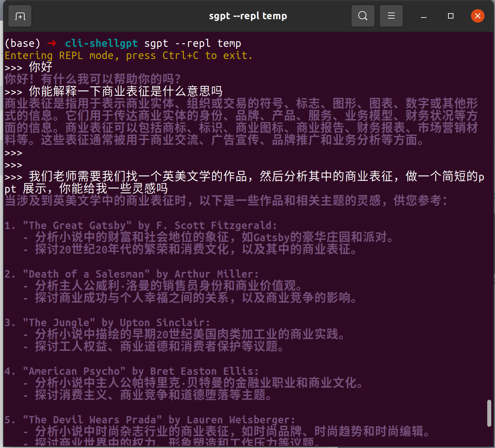Click the bullet '分析小说中的财富和社会地位的象征'

click(x=208, y=237)
